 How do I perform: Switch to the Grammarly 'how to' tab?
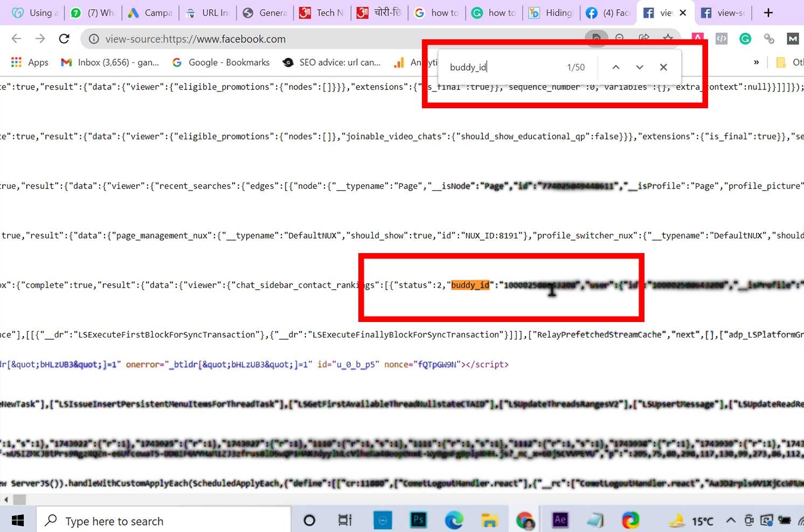495,12
